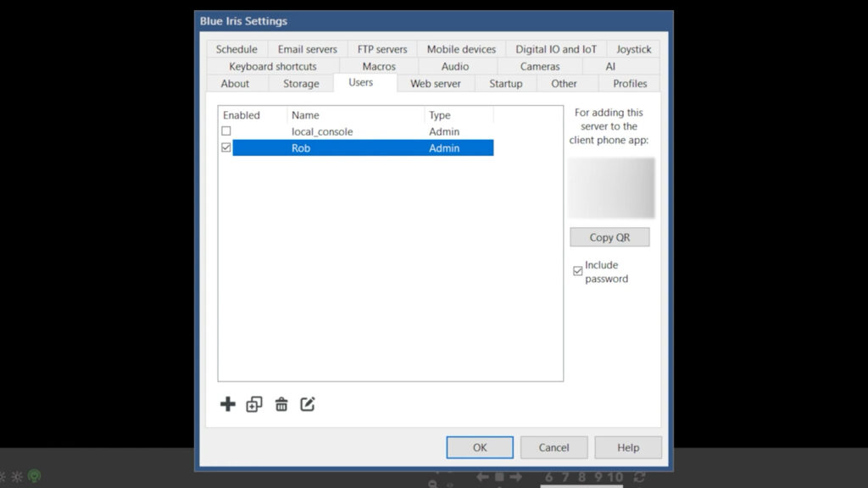Delete the selected user with trash icon
This screenshot has height=488, width=868.
click(x=281, y=404)
